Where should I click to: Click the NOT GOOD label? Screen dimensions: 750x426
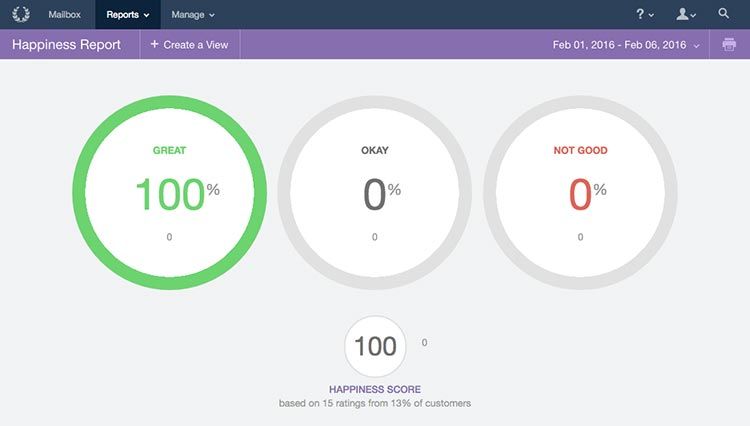(580, 151)
